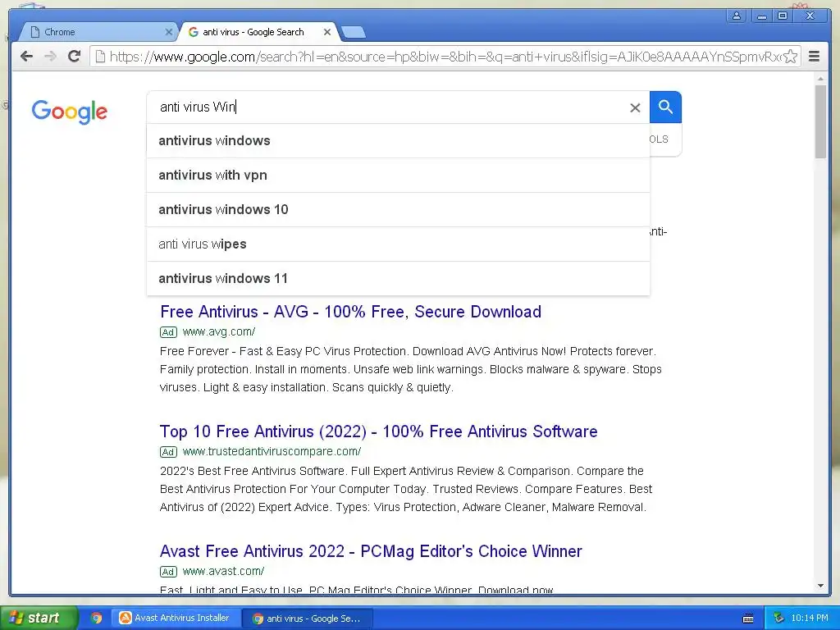Open Top 10 Free Antivirus (2022) link
This screenshot has height=630, width=840.
pyautogui.click(x=378, y=431)
